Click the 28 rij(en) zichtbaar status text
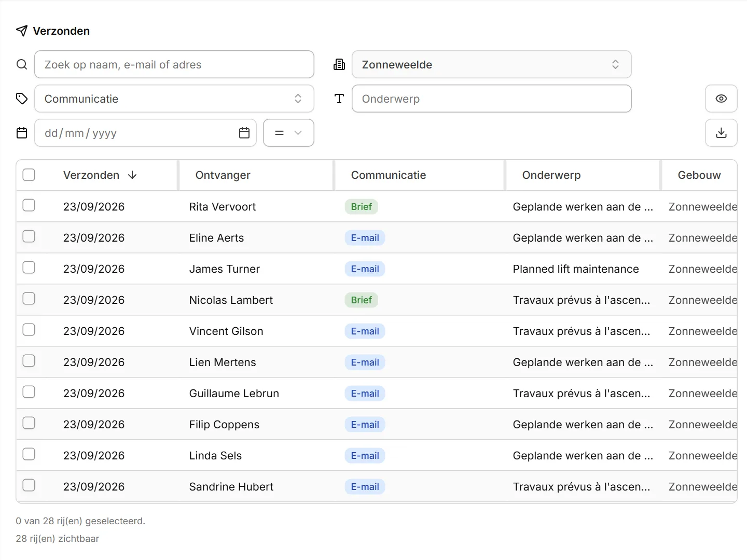This screenshot has height=560, width=747. click(x=58, y=539)
